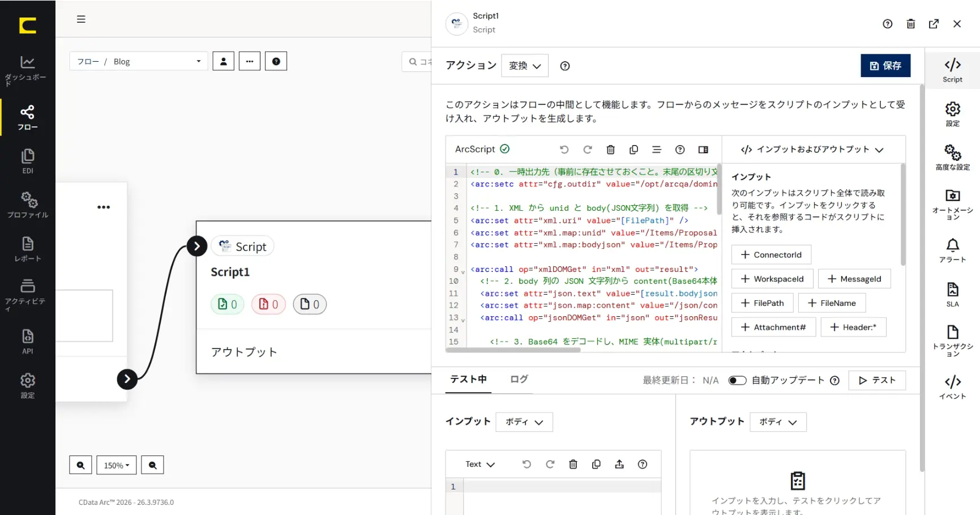Run the テスト button

click(x=877, y=380)
